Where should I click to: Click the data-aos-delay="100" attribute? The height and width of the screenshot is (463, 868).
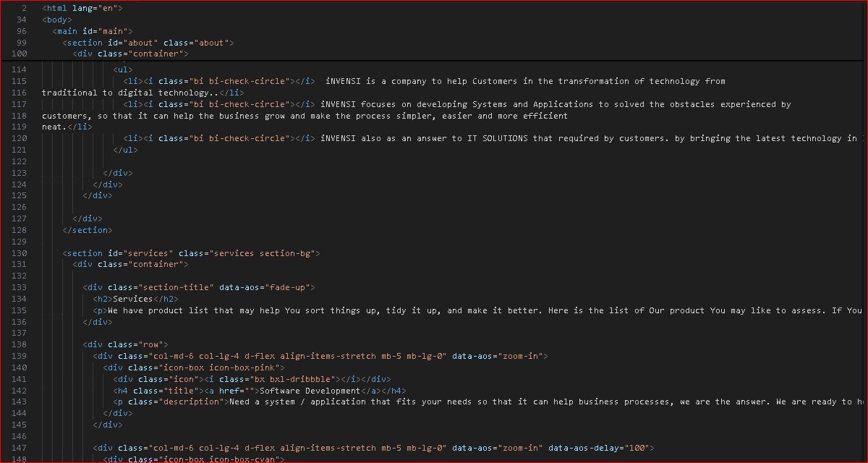point(600,448)
